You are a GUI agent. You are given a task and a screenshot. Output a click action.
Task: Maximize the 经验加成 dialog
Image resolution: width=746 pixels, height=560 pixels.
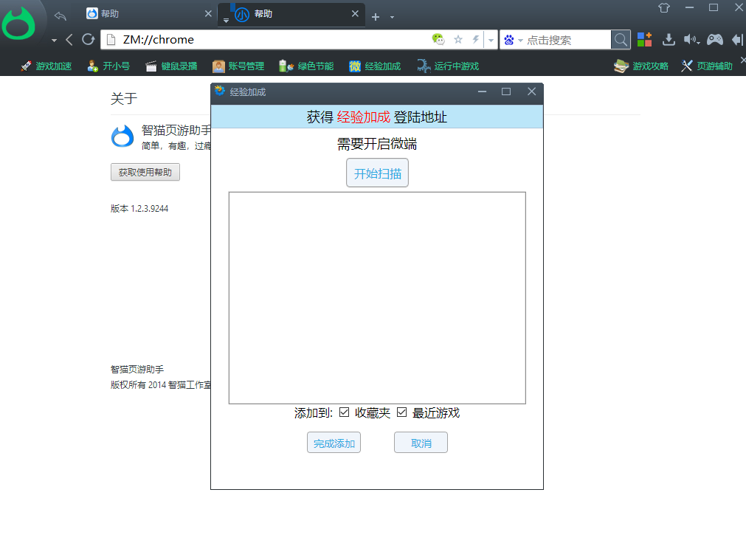click(x=506, y=91)
